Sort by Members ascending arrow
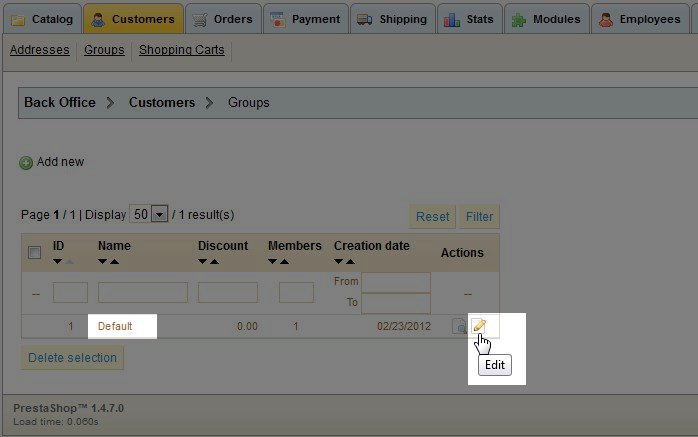This screenshot has width=698, height=437. pyautogui.click(x=285, y=262)
